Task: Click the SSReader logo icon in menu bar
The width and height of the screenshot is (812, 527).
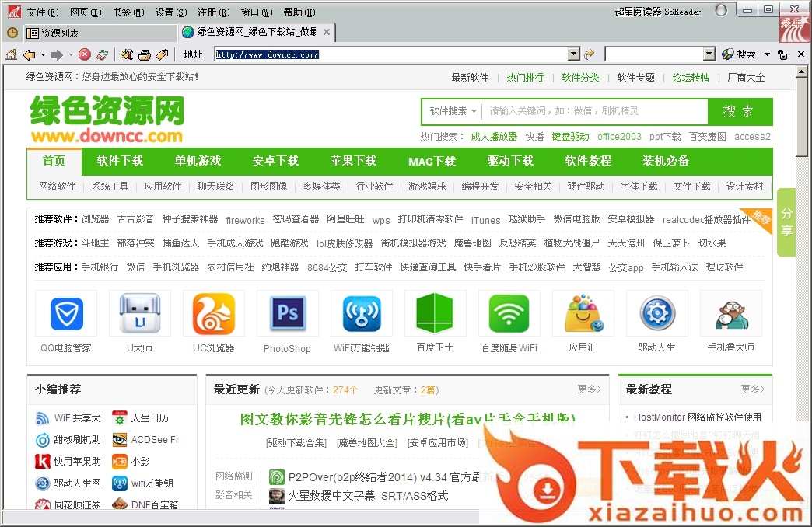Action: click(x=14, y=12)
